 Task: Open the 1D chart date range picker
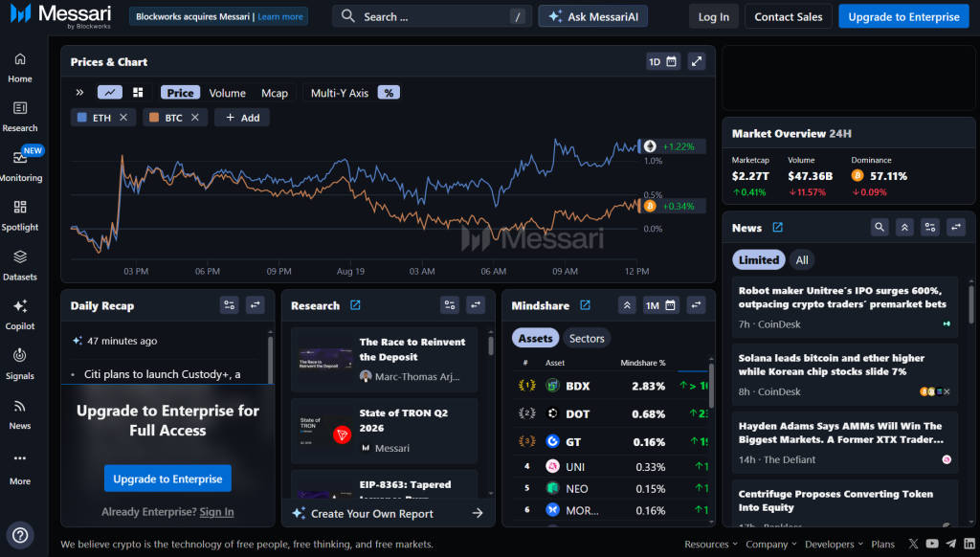point(662,61)
